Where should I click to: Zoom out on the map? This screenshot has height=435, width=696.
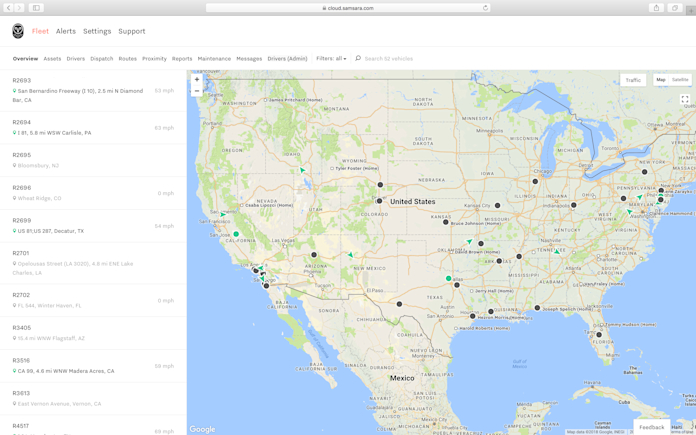(x=197, y=91)
